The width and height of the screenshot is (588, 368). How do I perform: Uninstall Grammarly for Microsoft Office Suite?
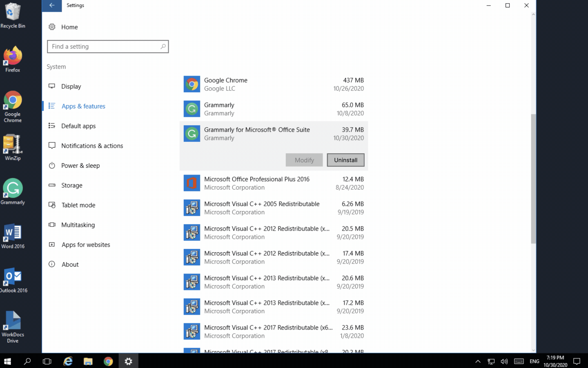pyautogui.click(x=345, y=160)
